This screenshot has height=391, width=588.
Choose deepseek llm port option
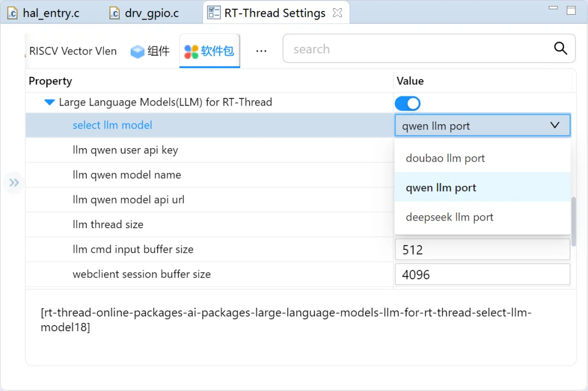coord(482,217)
